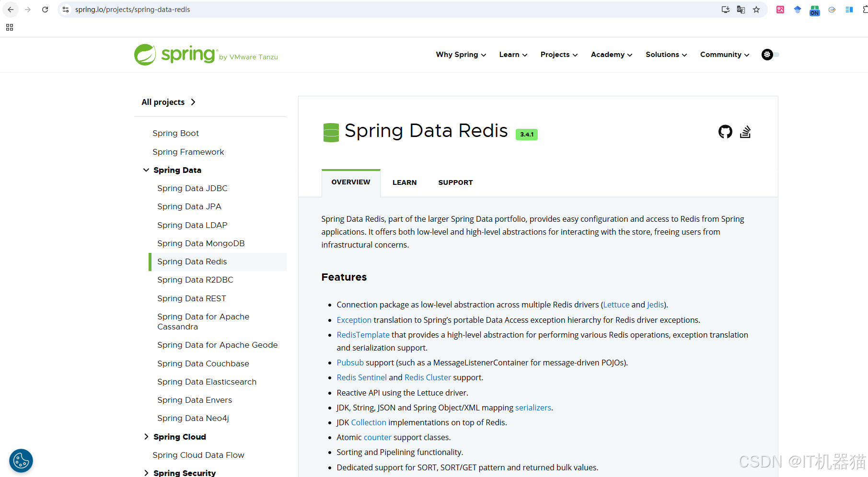Click the green ON extension icon
This screenshot has height=477, width=868.
pyautogui.click(x=815, y=11)
